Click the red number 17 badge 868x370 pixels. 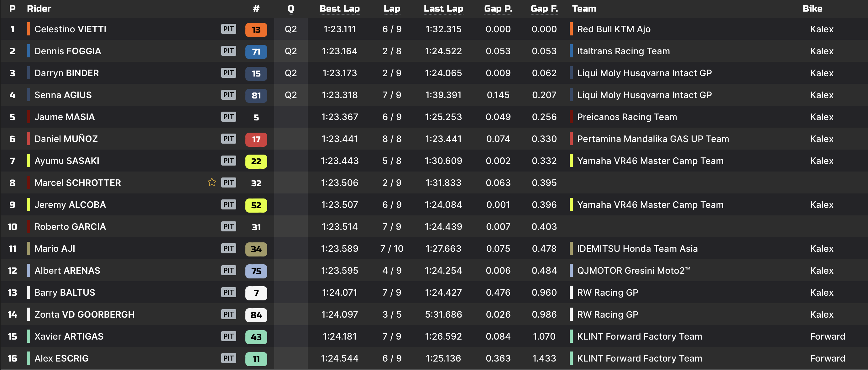[x=256, y=139]
